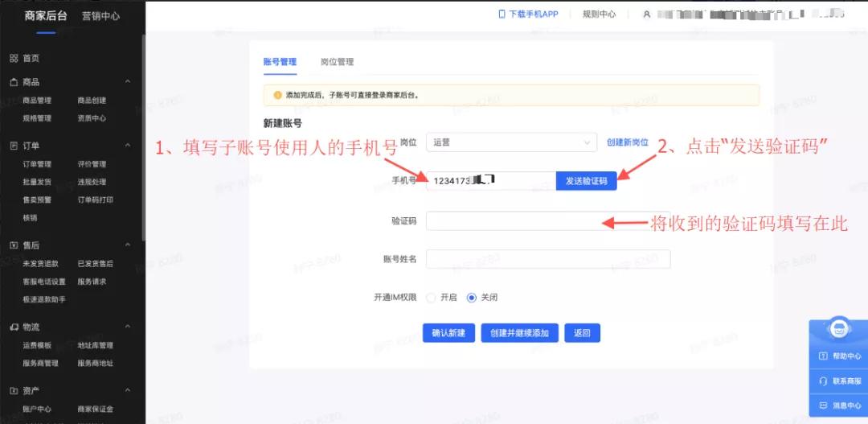Click the 创建新岗位 link

[627, 142]
